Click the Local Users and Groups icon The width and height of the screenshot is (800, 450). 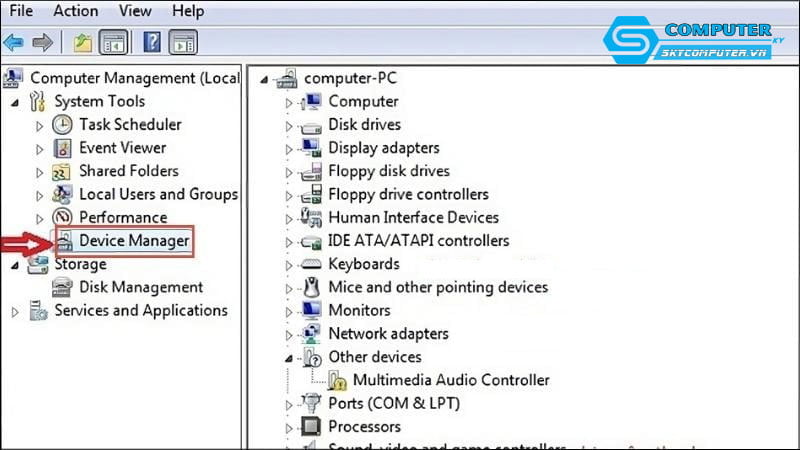coord(62,194)
